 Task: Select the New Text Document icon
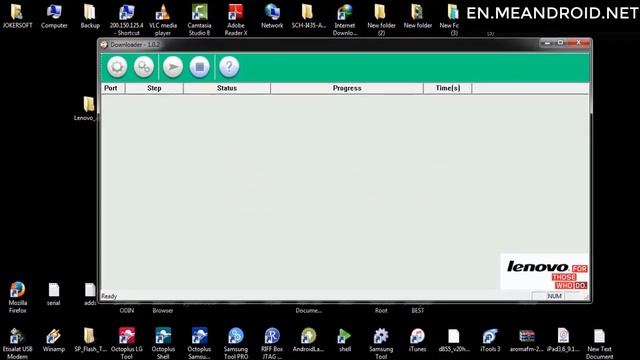[599, 343]
